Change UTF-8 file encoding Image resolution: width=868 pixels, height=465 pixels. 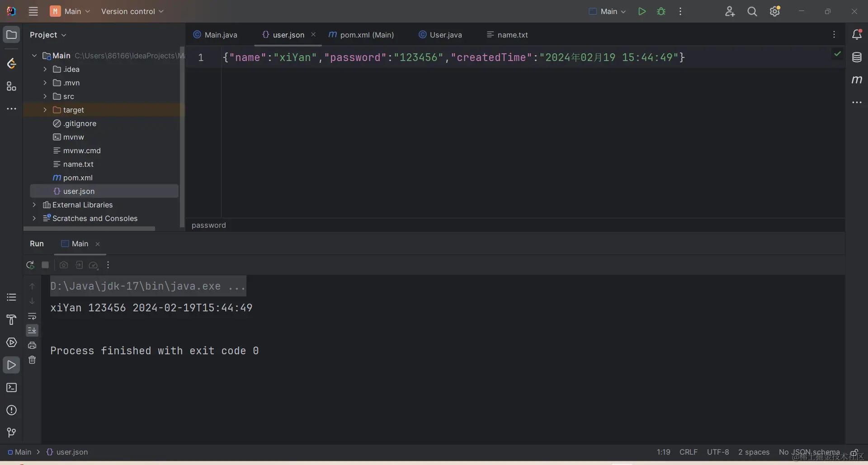click(x=718, y=452)
